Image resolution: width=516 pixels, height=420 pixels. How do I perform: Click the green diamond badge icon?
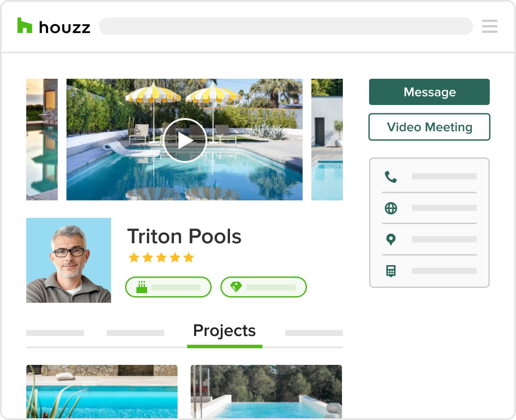click(x=236, y=287)
